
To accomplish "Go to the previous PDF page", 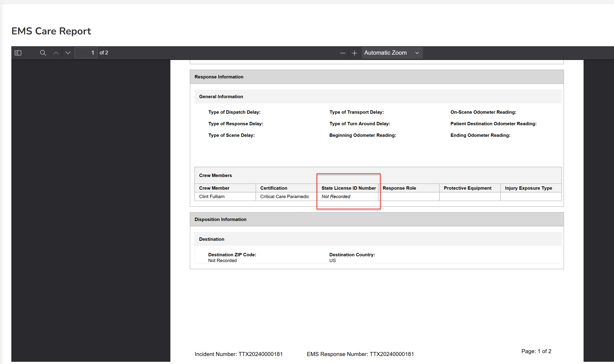I will [x=56, y=53].
